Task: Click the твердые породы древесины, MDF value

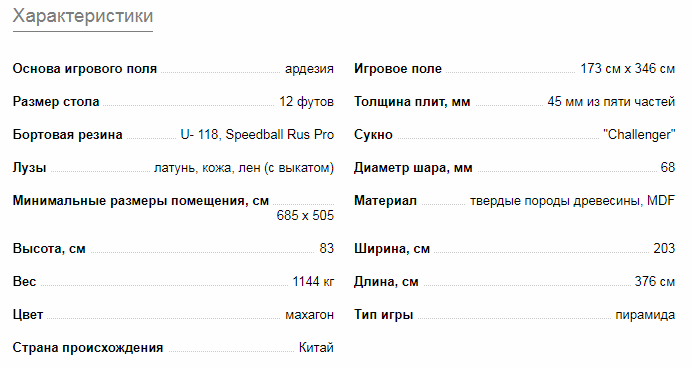Action: [572, 201]
